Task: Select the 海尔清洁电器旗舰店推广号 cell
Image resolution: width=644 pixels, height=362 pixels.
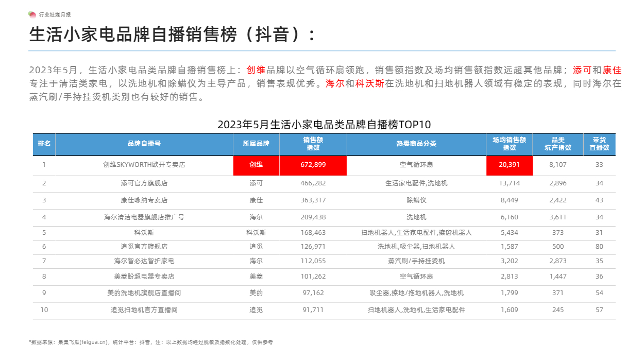Action: [144, 217]
